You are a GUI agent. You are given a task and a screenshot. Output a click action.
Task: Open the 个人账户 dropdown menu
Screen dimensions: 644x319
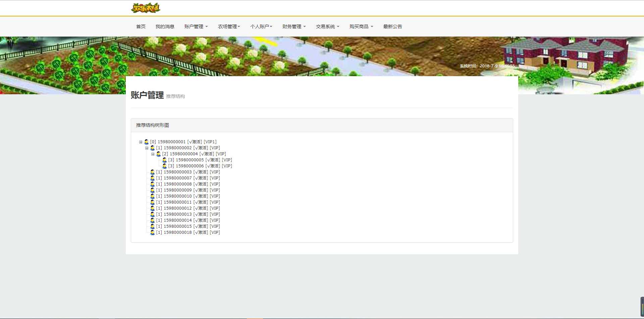(261, 26)
